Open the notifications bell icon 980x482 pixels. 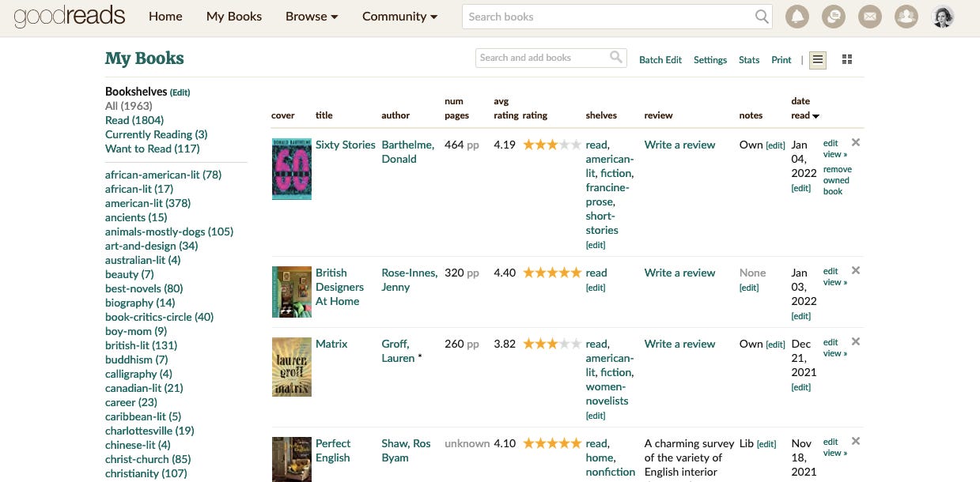tap(797, 17)
